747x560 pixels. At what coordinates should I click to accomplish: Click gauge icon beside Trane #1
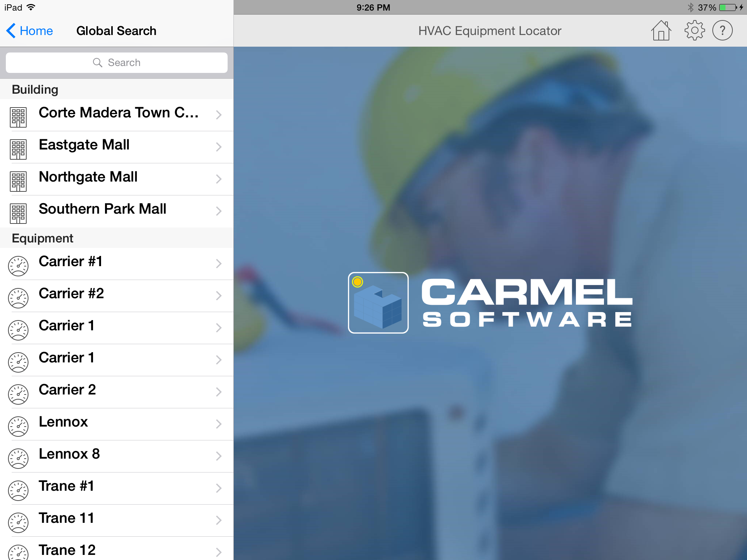(18, 490)
